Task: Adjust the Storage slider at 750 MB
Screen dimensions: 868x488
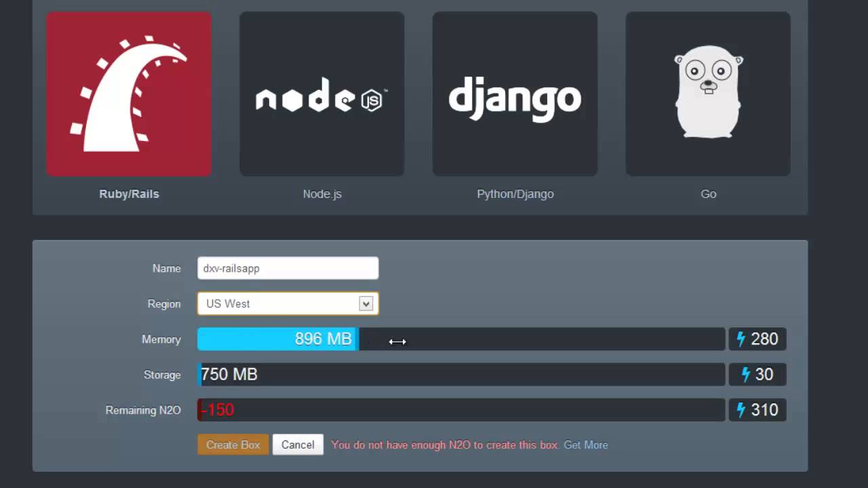Action: (x=461, y=374)
